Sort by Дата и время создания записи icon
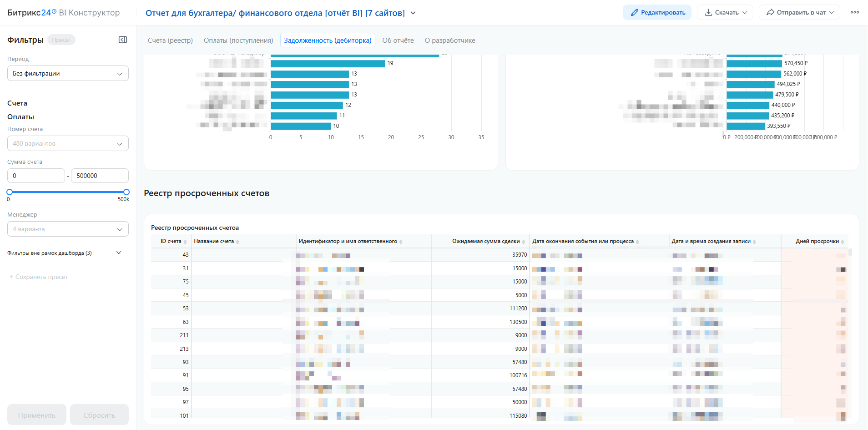The image size is (868, 430). click(754, 242)
